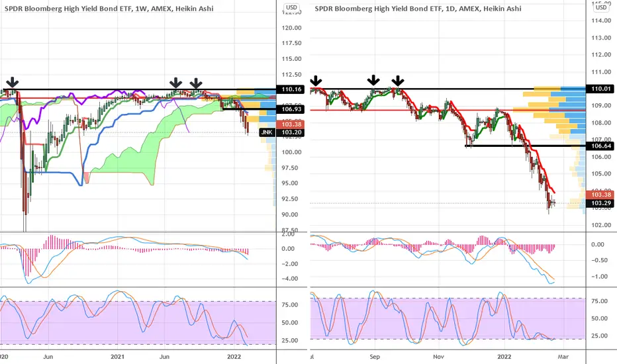Click the Jun label preceding 2021 on time axis
Image resolution: width=617 pixels, height=364 pixels.
click(x=48, y=357)
